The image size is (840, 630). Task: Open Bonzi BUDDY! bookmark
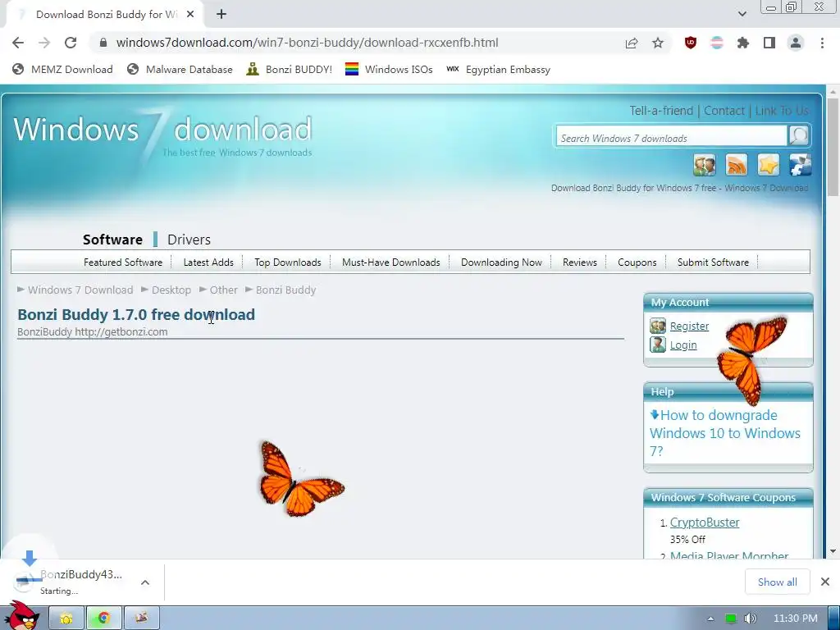point(290,69)
